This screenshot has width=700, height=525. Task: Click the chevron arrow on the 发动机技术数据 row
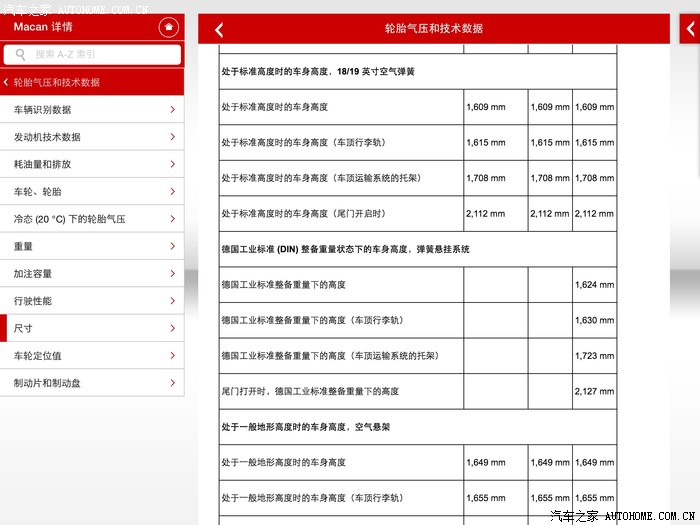click(173, 137)
